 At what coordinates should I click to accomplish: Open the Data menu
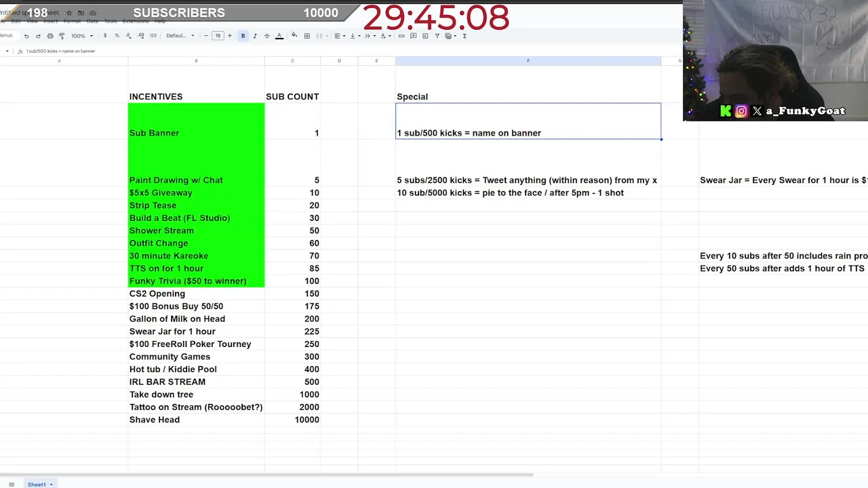coord(92,22)
